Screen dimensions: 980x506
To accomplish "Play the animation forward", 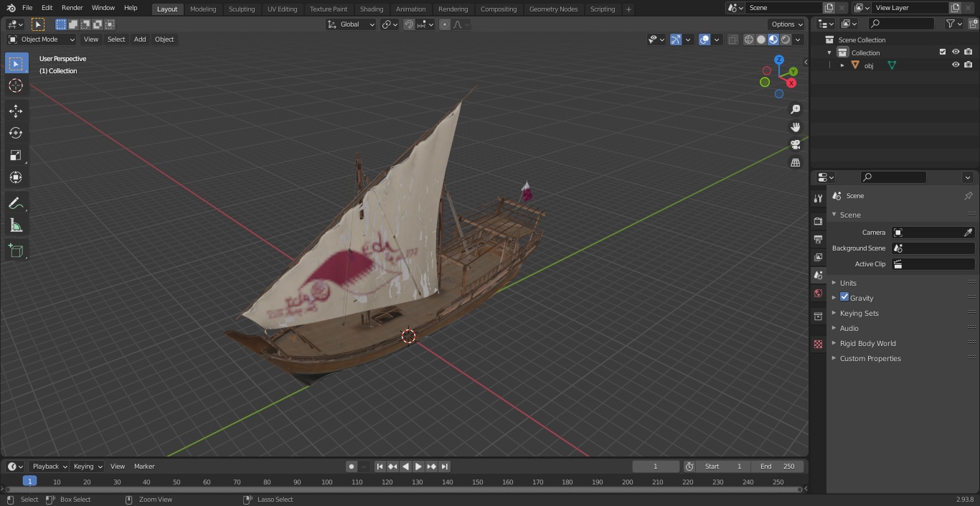I will 418,467.
